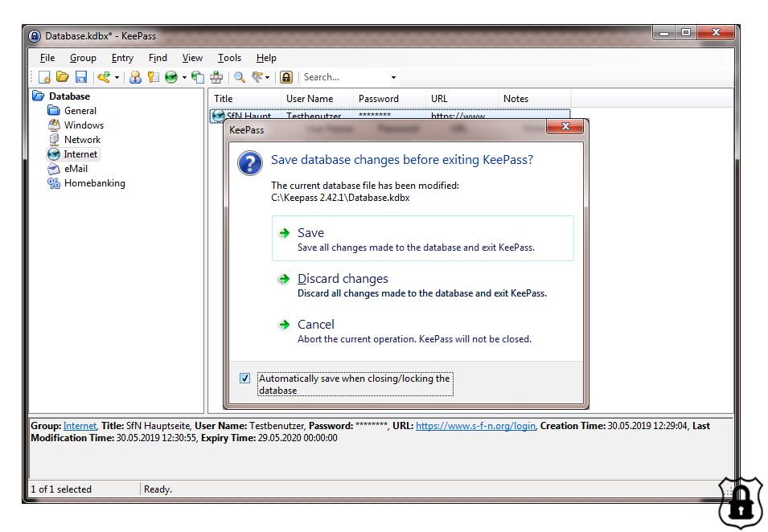Choose Cancel to abort exiting

click(423, 330)
